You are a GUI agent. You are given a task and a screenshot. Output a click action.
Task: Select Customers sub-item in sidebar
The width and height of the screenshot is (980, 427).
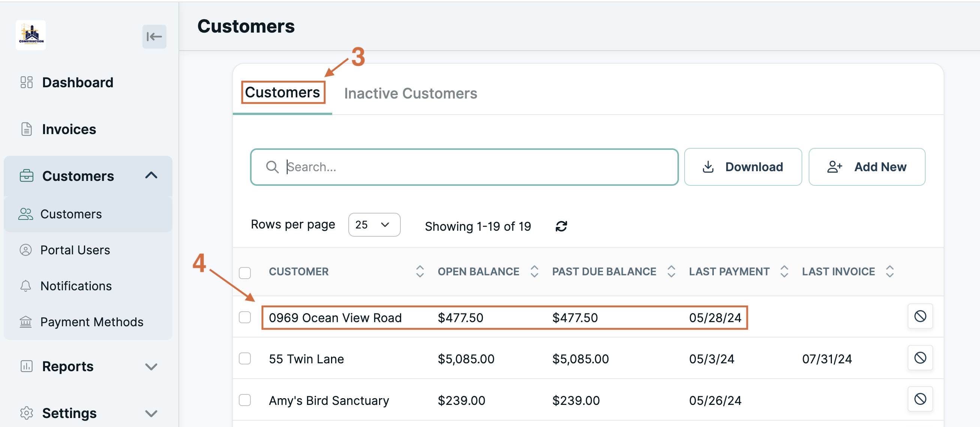coord(88,214)
